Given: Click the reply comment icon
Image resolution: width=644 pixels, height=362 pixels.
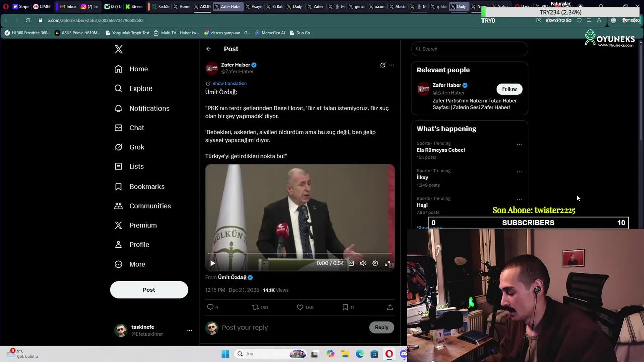Looking at the screenshot, I should (210, 307).
